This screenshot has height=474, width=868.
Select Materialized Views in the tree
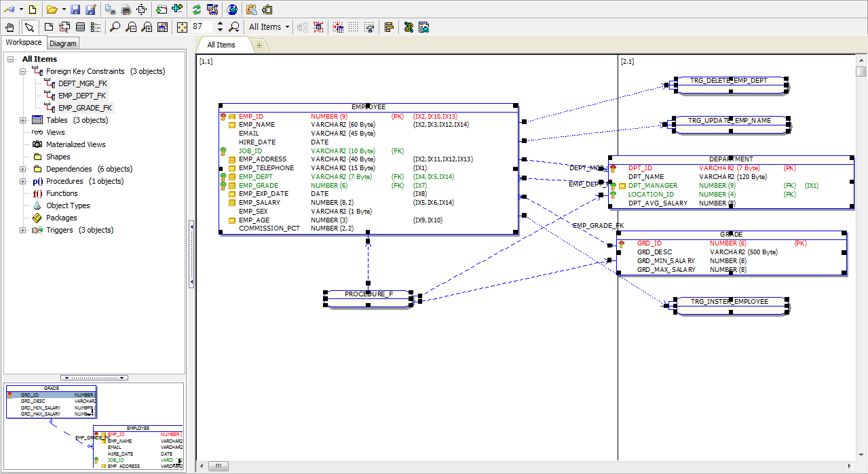point(75,144)
